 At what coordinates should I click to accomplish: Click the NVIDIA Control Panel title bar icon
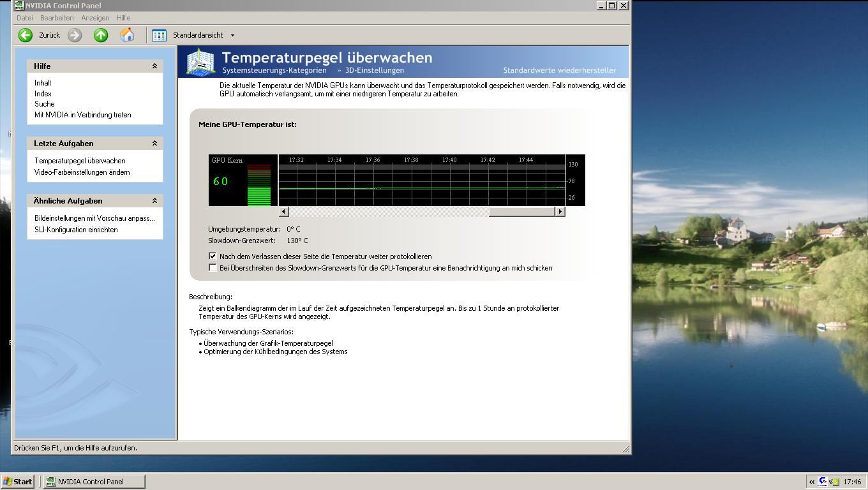click(19, 5)
